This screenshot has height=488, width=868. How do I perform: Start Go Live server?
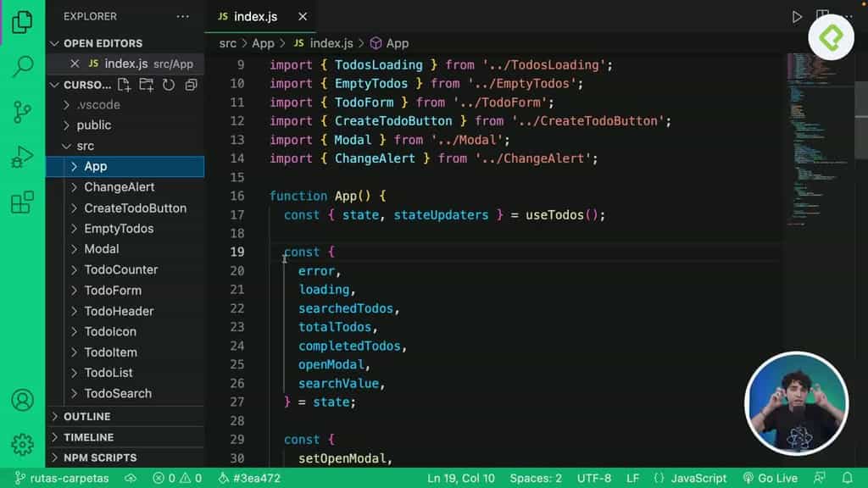pos(770,478)
